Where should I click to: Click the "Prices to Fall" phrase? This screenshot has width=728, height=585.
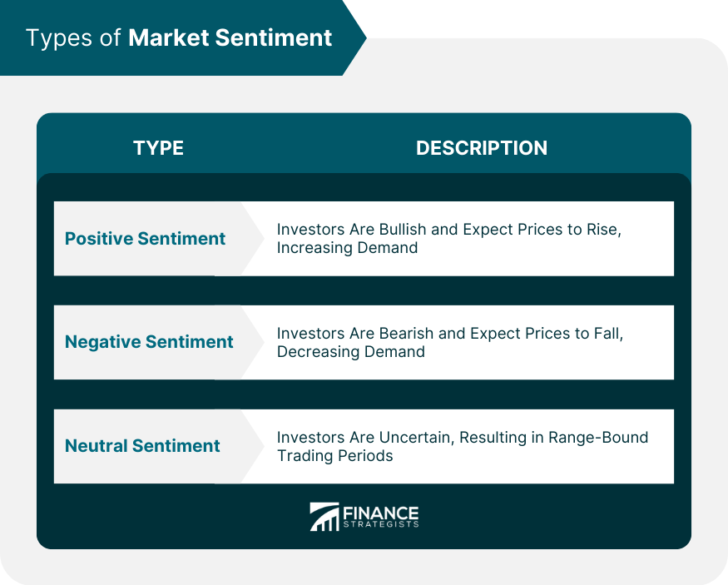(x=572, y=333)
